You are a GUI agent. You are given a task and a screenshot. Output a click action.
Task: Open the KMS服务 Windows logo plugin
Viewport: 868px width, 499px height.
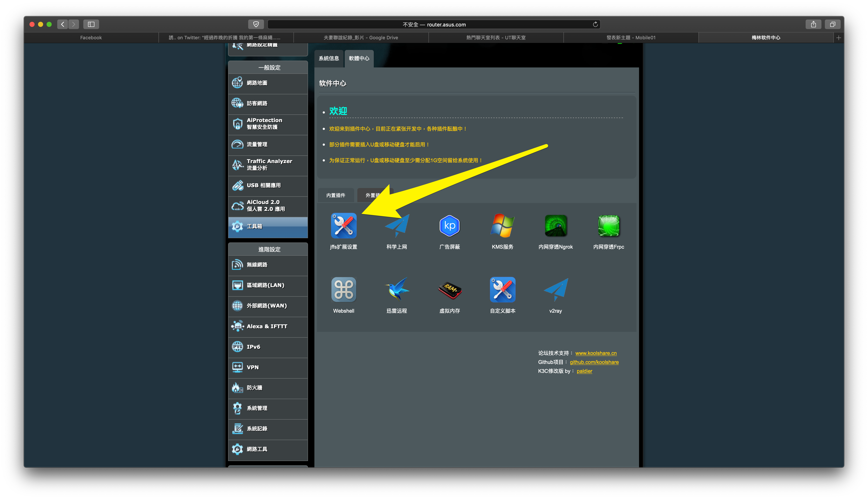click(502, 226)
